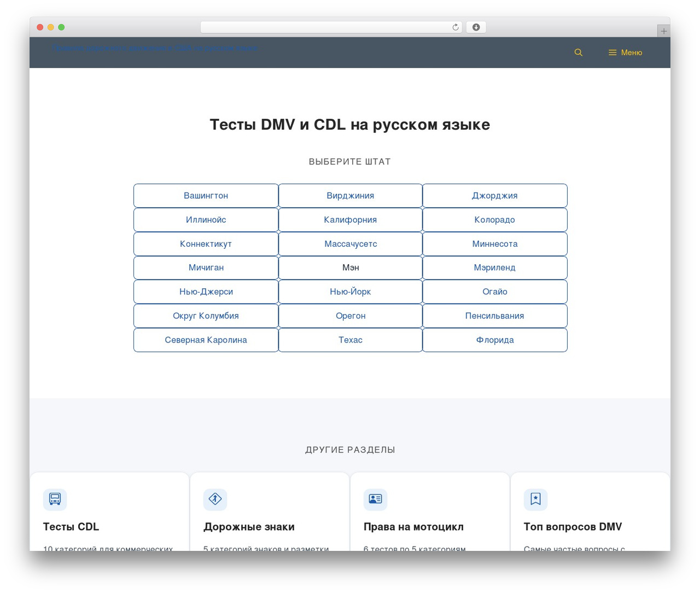Pick the Миннесота state button
Screen dimensions: 700x593
[x=495, y=244]
